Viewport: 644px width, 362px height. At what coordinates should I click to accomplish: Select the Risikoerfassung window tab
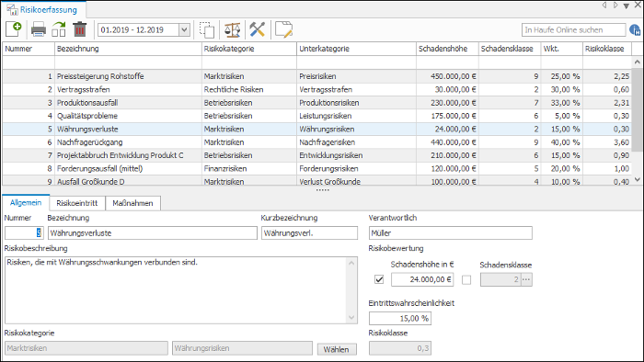43,10
